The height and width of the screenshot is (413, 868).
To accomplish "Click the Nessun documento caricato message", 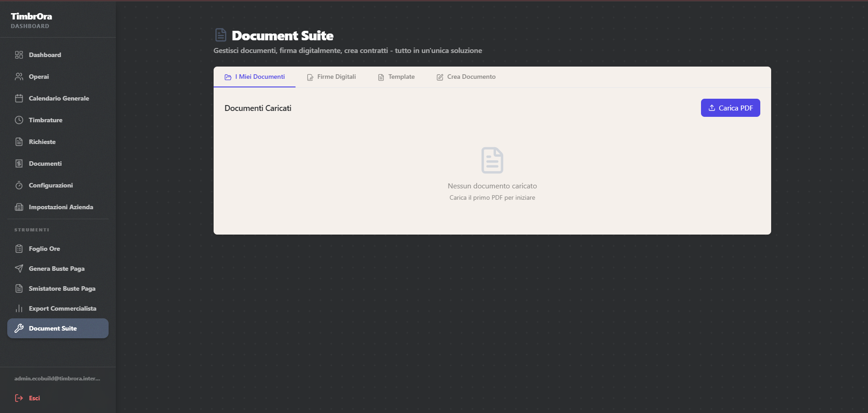I will [x=492, y=186].
